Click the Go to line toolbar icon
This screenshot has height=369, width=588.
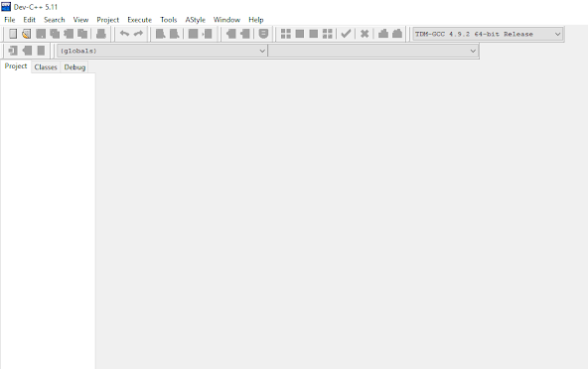(207, 34)
